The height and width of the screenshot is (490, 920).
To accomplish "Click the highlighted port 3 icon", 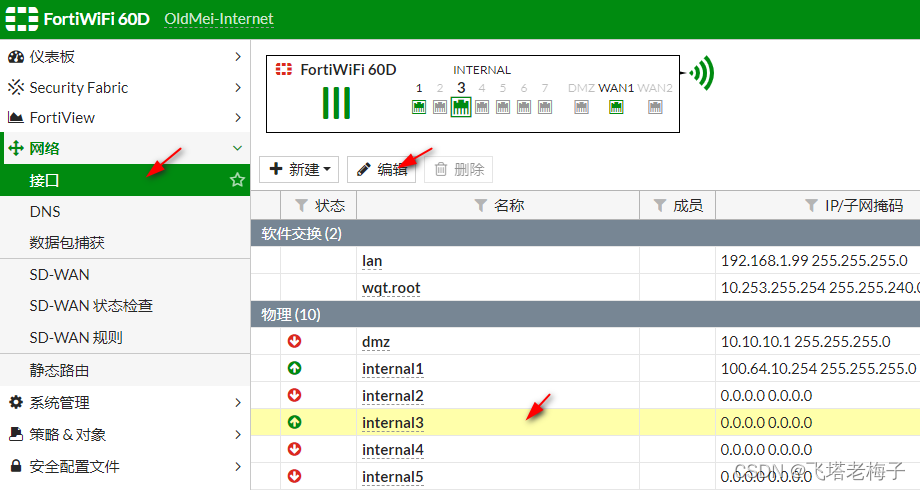I will click(x=461, y=107).
